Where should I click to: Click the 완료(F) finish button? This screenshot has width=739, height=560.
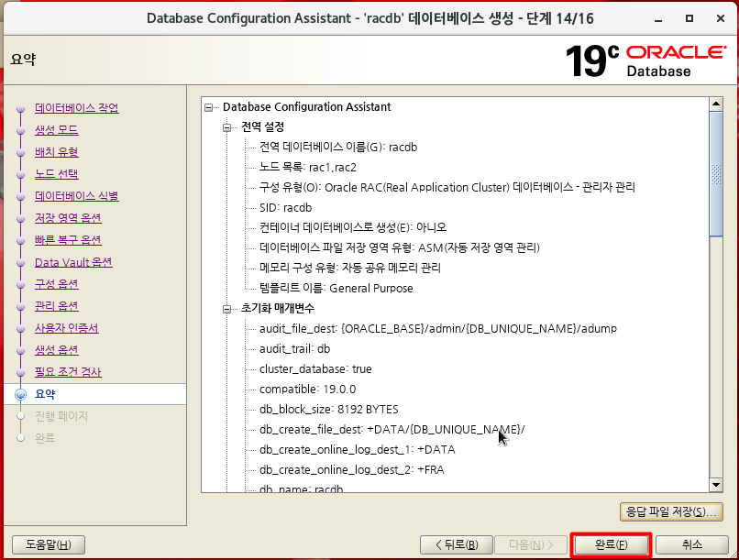pos(611,545)
